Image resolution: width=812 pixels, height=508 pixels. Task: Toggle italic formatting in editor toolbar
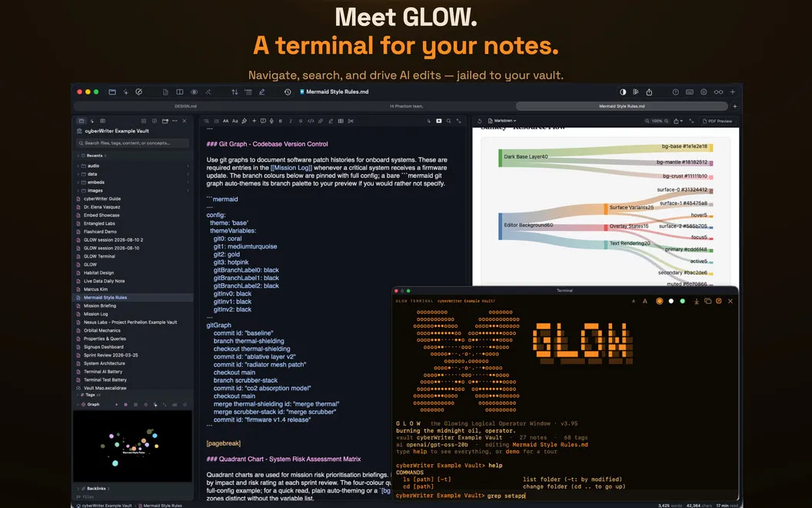291,121
